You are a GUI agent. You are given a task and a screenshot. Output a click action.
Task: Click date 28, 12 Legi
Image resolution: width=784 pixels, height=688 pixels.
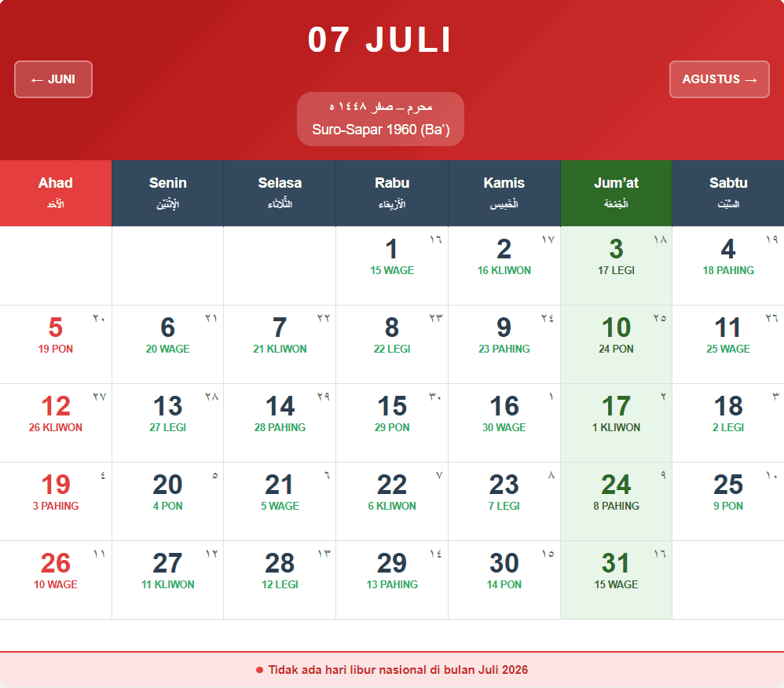280,580
